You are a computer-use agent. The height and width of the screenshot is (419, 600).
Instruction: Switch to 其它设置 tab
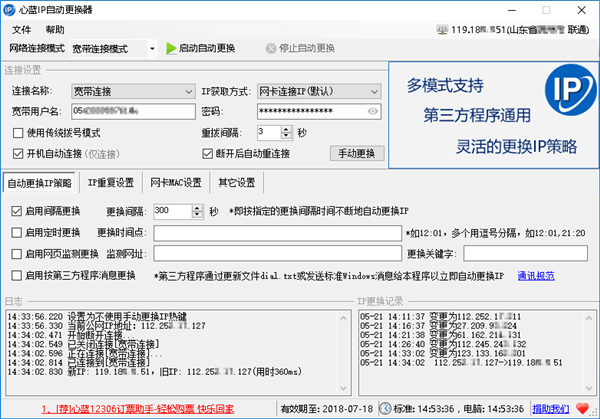pyautogui.click(x=236, y=183)
